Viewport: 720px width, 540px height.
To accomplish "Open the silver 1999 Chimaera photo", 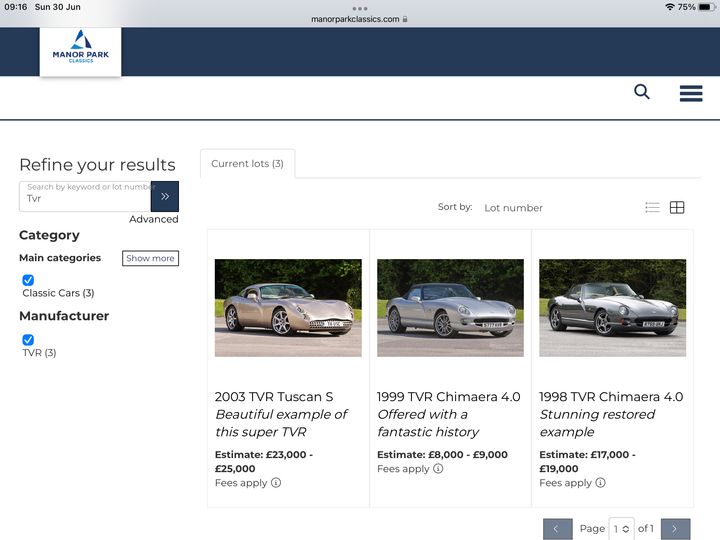I will [x=450, y=308].
